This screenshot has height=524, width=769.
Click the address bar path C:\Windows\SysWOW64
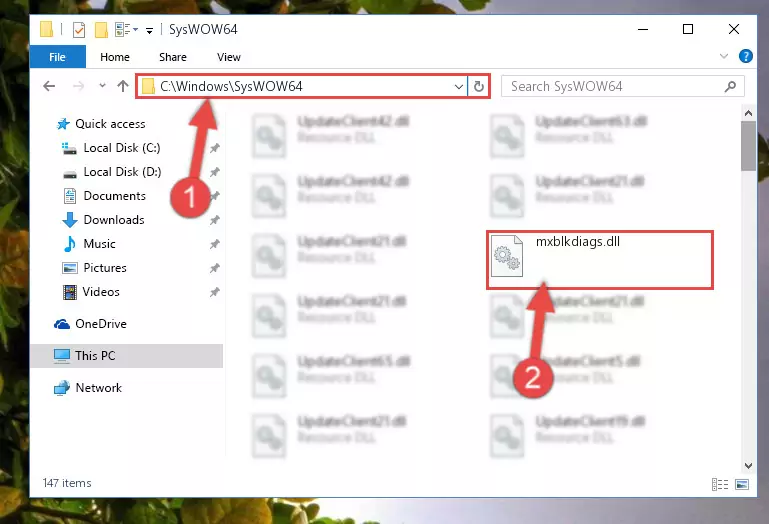(x=231, y=86)
